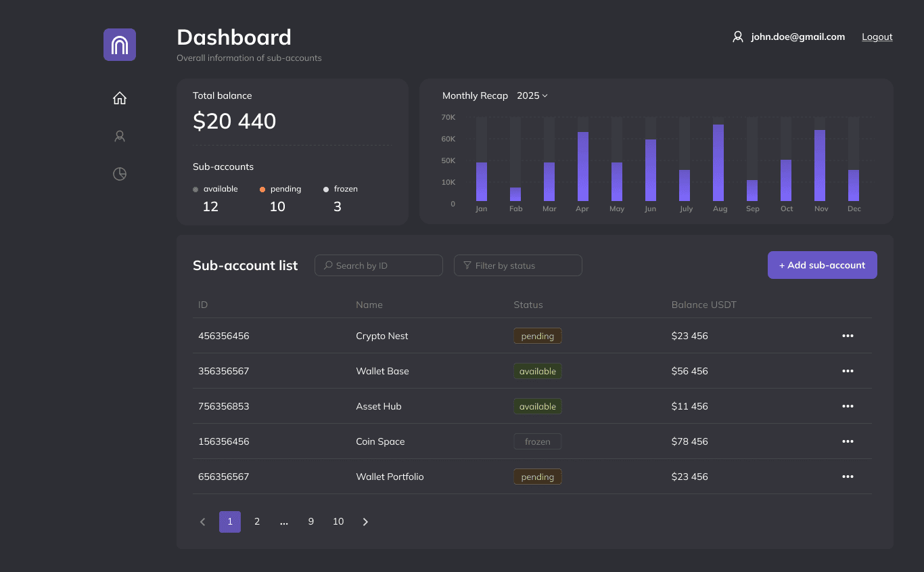Go to previous page arrow
This screenshot has width=924, height=572.
202,522
